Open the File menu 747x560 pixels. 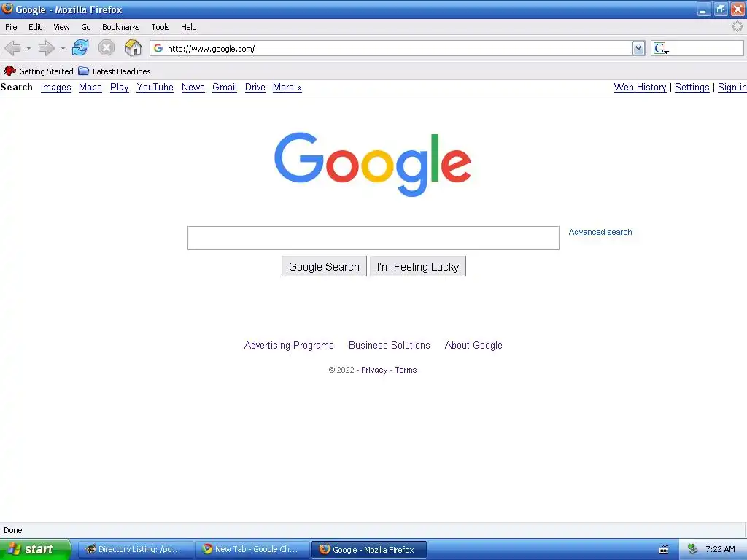[11, 27]
